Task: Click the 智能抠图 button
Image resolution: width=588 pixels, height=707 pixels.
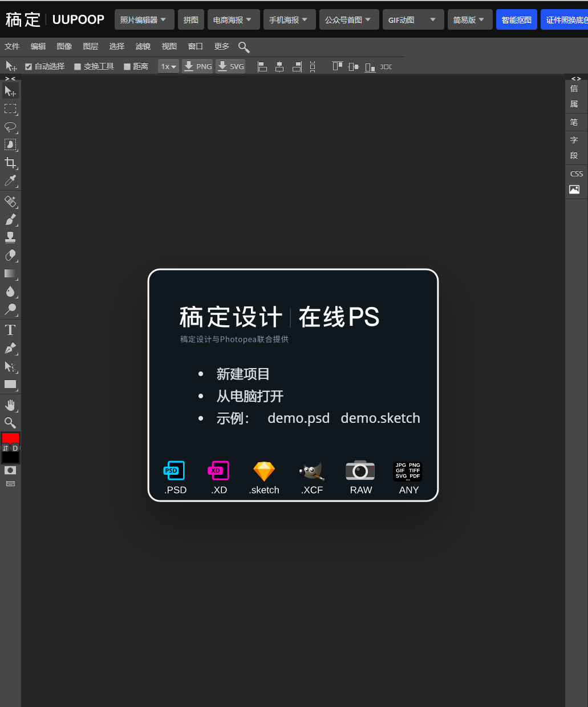Action: (x=517, y=19)
